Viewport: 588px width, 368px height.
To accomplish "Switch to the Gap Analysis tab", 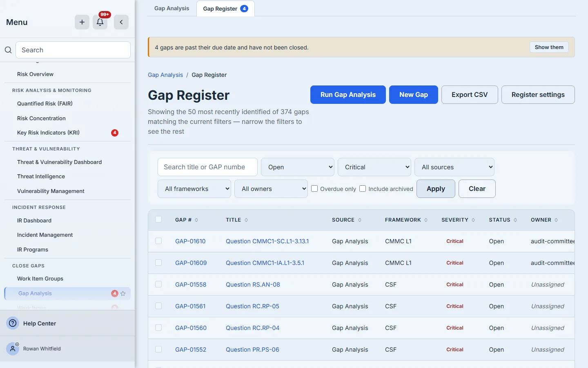I will point(172,9).
